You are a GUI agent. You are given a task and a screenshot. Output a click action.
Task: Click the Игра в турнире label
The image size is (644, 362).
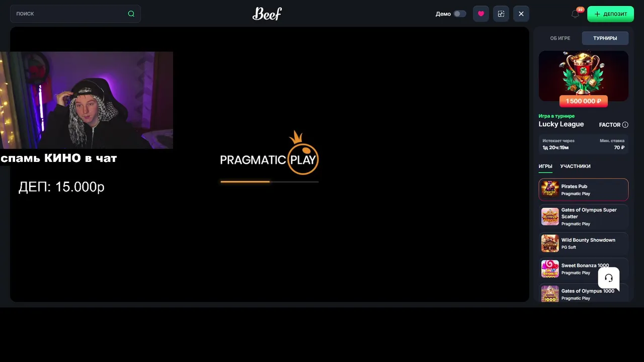pos(556,116)
